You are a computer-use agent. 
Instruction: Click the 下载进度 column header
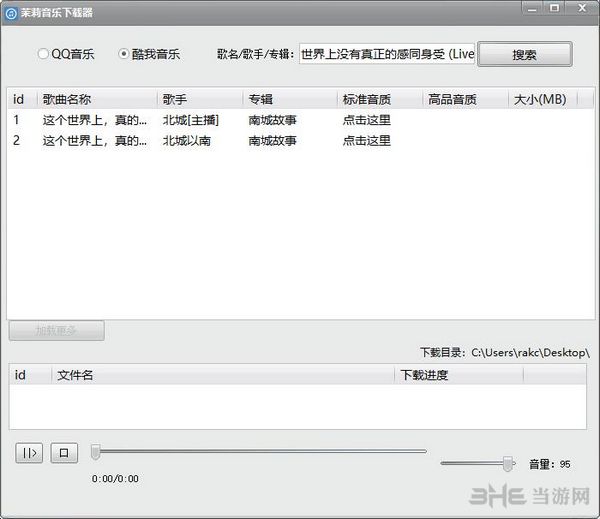point(459,375)
